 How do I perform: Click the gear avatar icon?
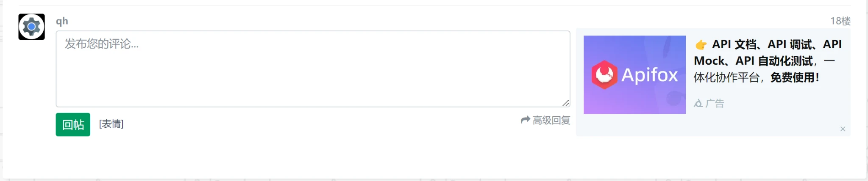pyautogui.click(x=31, y=27)
